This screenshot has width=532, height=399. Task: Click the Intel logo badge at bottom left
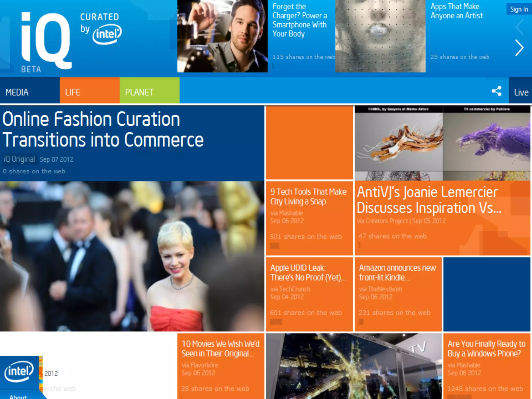click(x=19, y=371)
